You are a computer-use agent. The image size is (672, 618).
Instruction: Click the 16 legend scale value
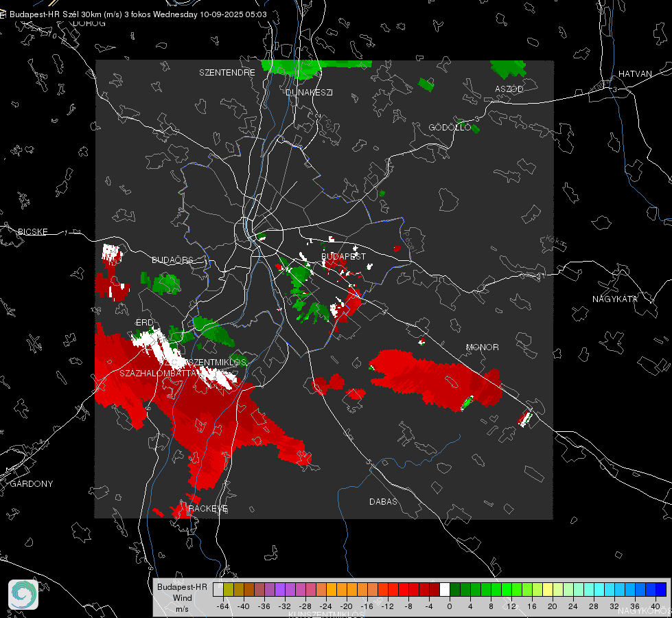(x=531, y=606)
